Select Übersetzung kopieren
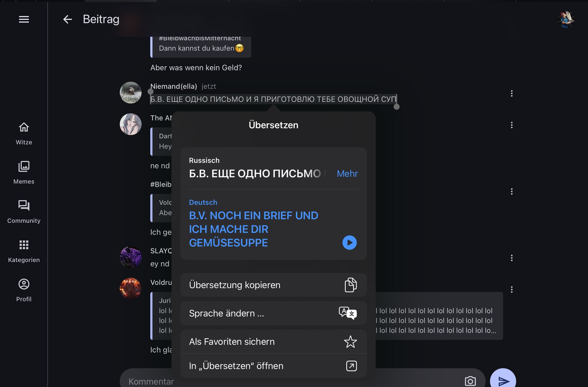Viewport: 588px width, 387px height. (x=273, y=285)
